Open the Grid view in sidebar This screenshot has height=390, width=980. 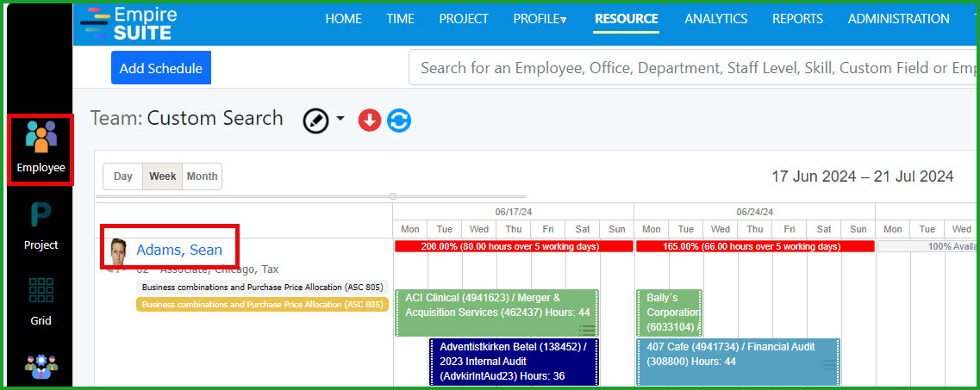(41, 302)
